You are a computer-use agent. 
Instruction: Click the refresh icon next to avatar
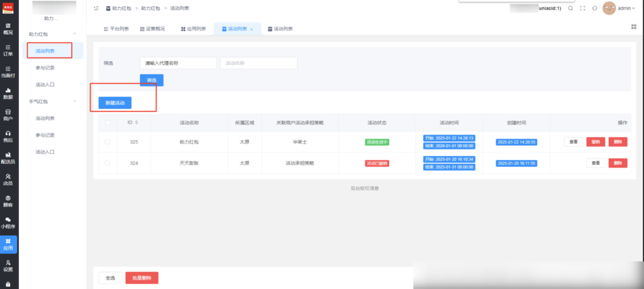[594, 8]
